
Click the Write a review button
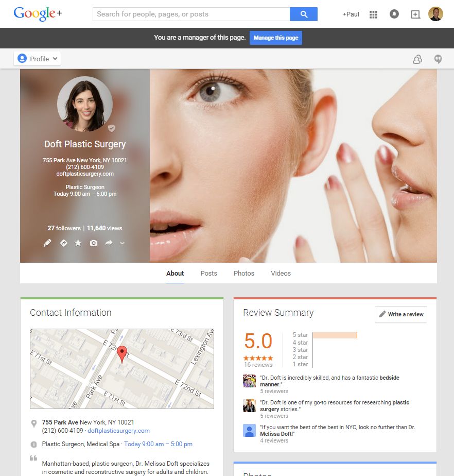pyautogui.click(x=401, y=314)
